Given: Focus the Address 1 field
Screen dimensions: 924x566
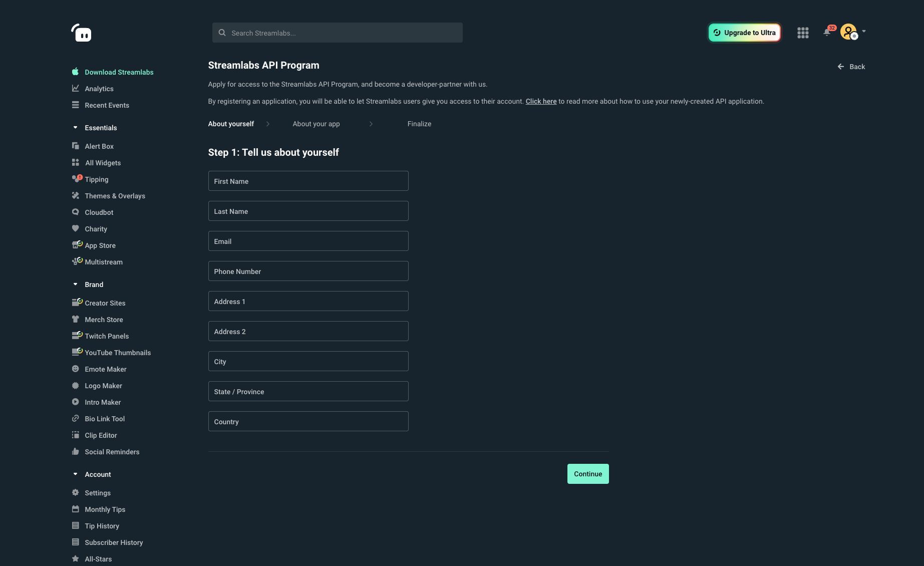Looking at the screenshot, I should (308, 301).
